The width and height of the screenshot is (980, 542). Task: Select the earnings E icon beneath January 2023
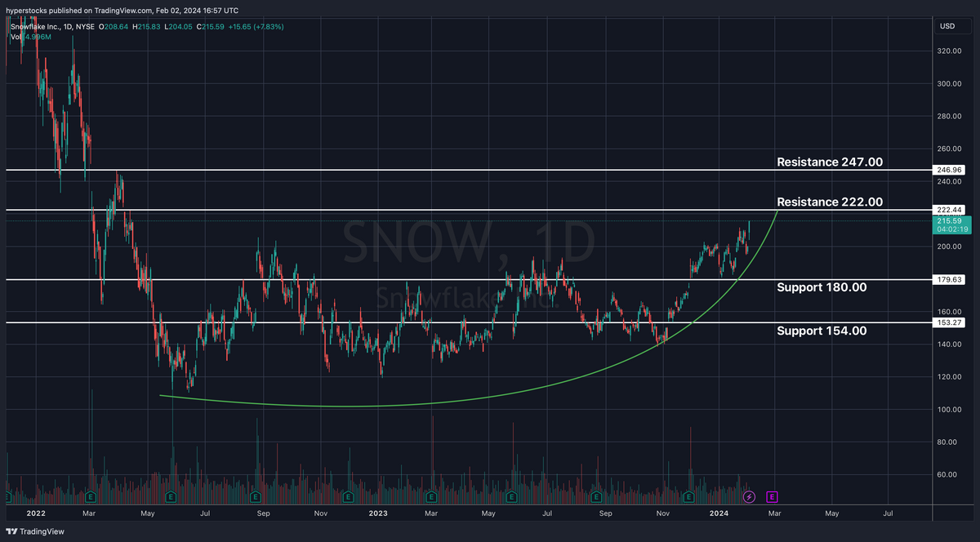click(x=349, y=496)
